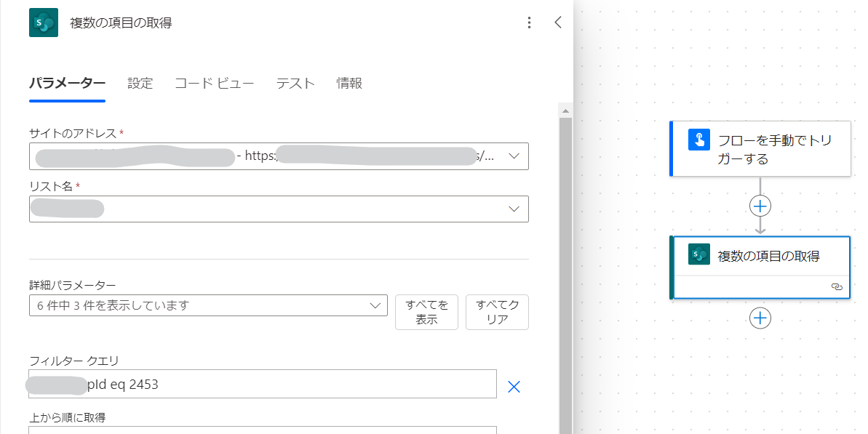Click the plus icon below the 複数の項目の取得 node
The height and width of the screenshot is (434, 868).
760,318
